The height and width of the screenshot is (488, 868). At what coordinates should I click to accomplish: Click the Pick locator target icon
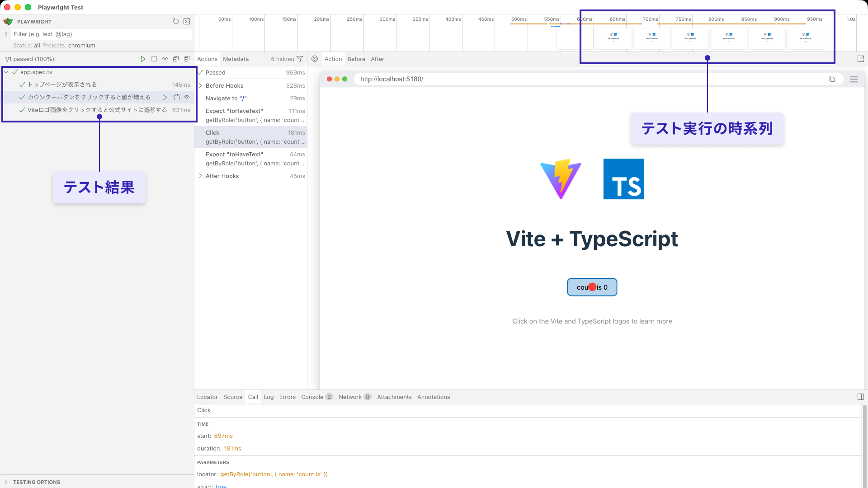[315, 59]
